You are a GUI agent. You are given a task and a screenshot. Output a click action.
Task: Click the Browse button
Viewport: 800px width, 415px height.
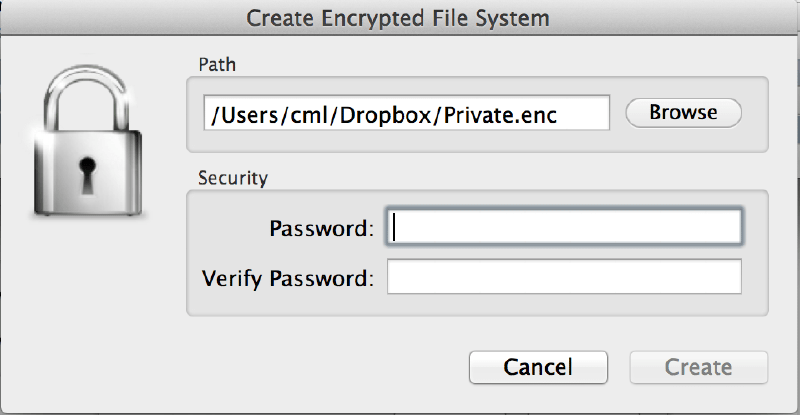point(683,113)
